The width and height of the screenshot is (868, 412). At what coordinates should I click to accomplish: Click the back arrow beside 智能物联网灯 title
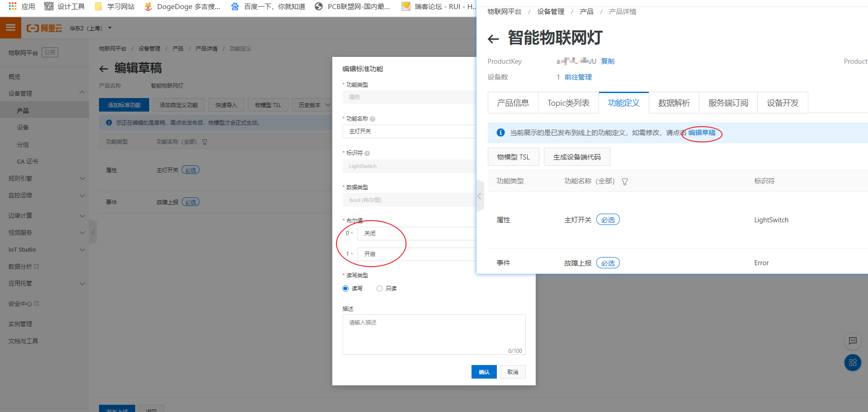[493, 39]
